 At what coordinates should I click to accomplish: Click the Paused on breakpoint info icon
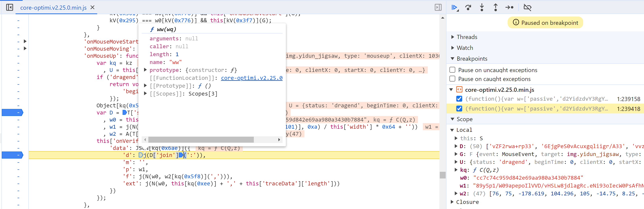point(516,22)
